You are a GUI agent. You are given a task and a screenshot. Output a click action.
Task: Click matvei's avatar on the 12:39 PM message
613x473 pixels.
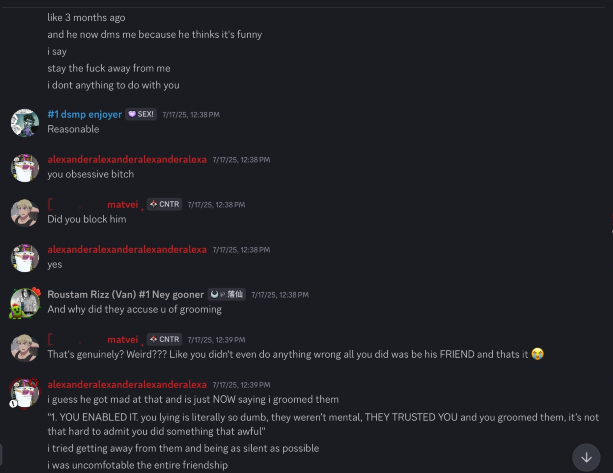[x=25, y=347]
